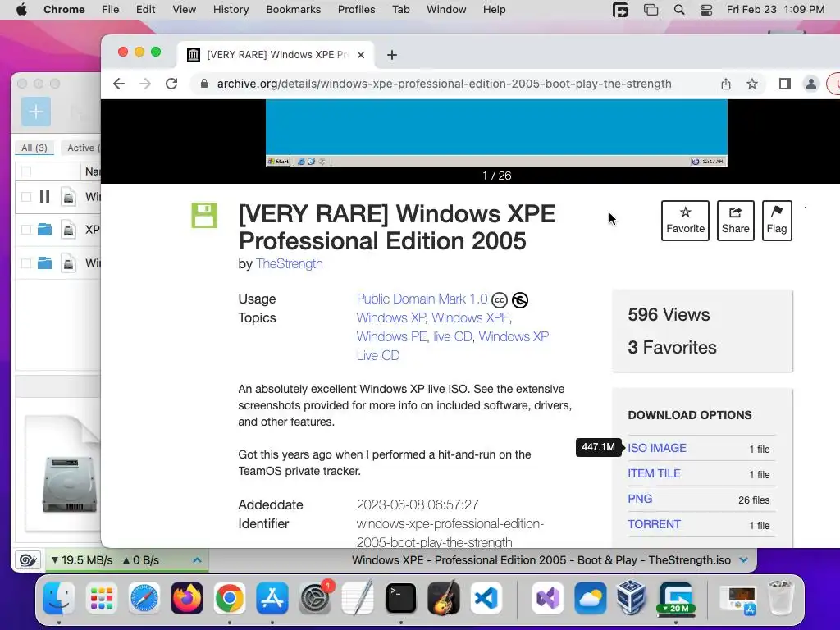
Task: Check the first download row checkbox
Action: pyautogui.click(x=26, y=197)
